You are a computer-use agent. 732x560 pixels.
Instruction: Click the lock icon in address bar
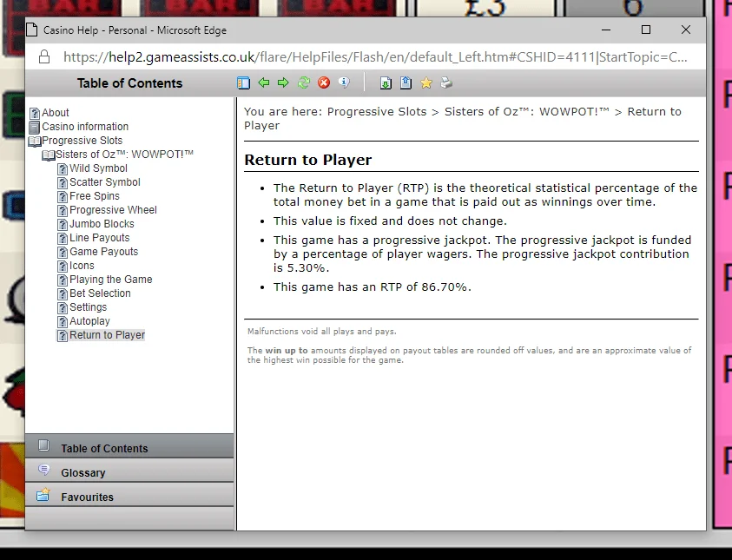[x=44, y=57]
